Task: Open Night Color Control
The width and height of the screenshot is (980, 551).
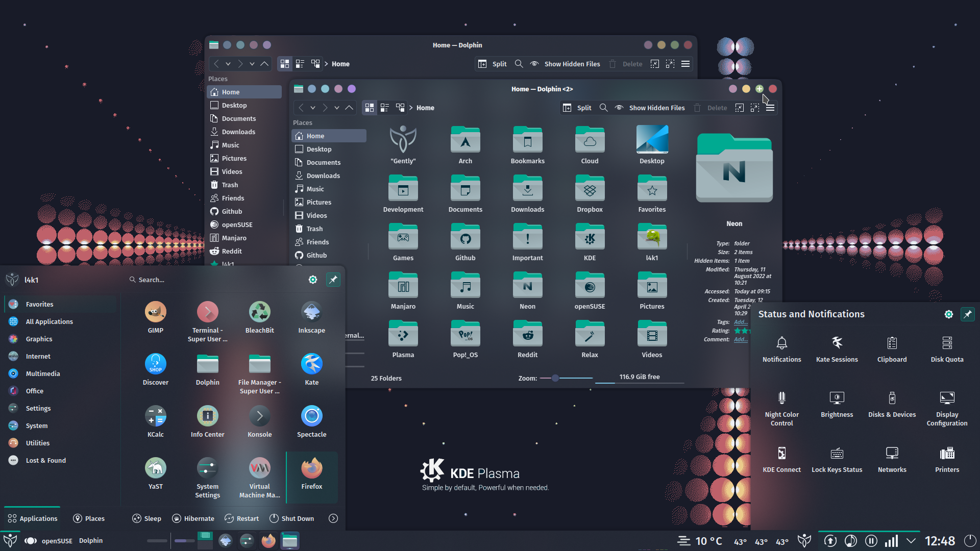Action: click(782, 408)
